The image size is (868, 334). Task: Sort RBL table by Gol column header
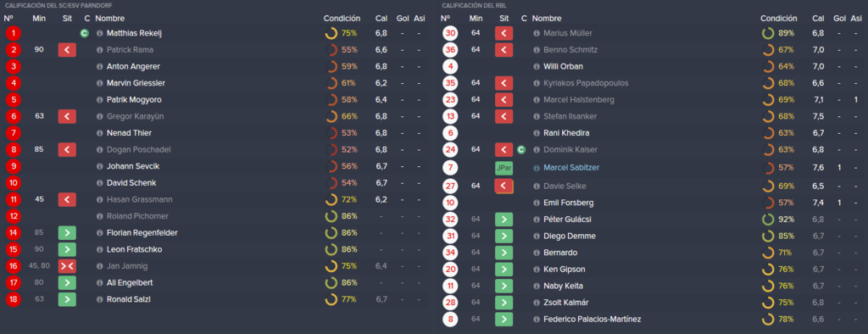[840, 19]
